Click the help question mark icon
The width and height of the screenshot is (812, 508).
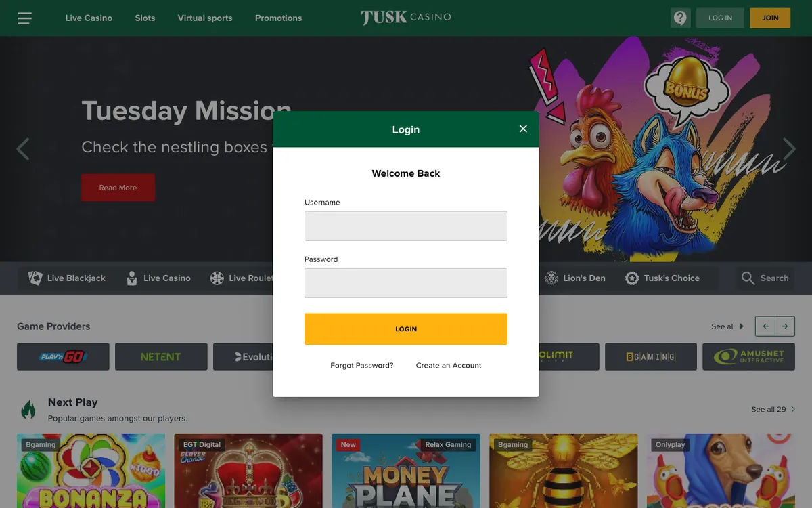680,18
